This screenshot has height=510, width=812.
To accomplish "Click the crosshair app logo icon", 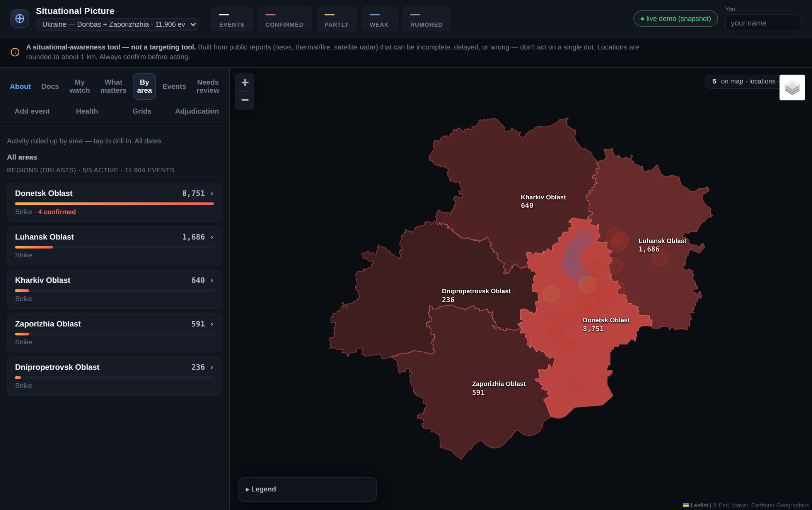I will (x=20, y=19).
